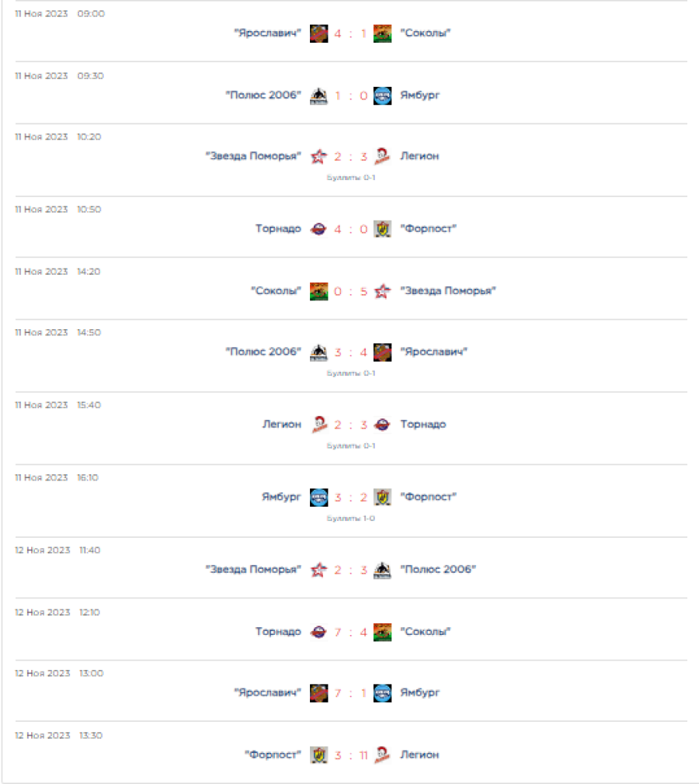This screenshot has width=699, height=784.
Task: Open Полюс 2006 team in 09:30 match
Action: point(263,95)
